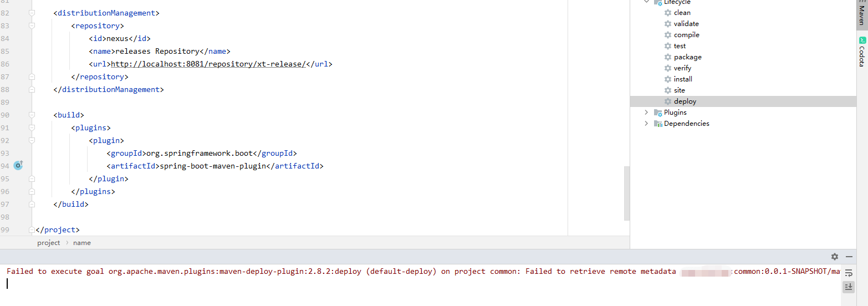This screenshot has width=868, height=306.
Task: Click the gutter override icon on line 94
Action: click(x=18, y=165)
